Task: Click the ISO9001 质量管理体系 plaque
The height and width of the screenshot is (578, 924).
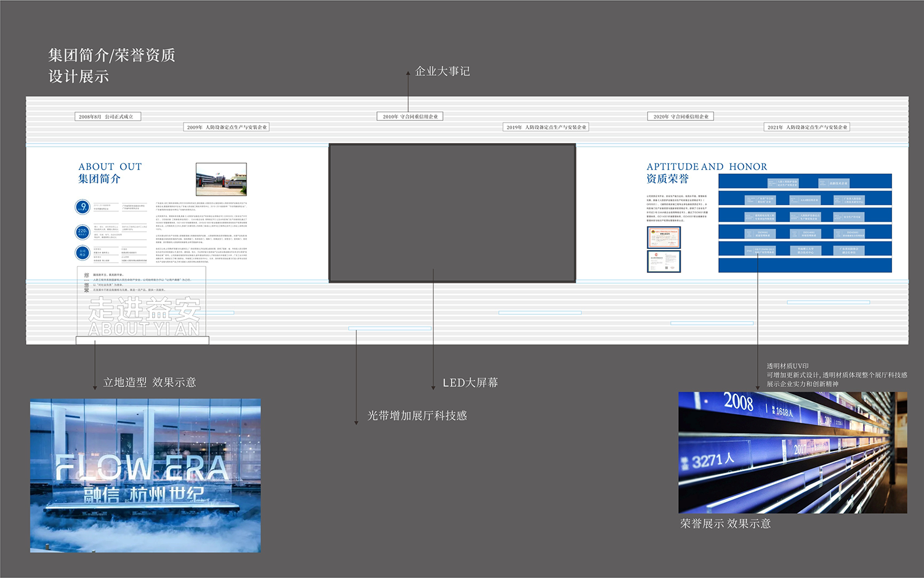Action: tap(760, 234)
